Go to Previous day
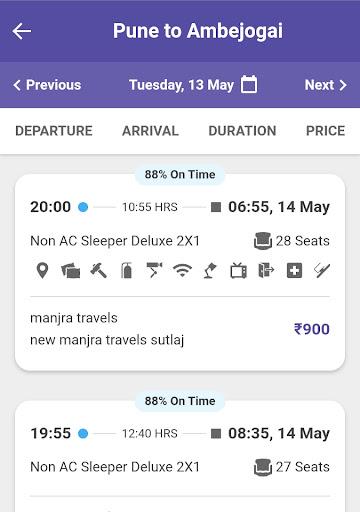 [47, 85]
